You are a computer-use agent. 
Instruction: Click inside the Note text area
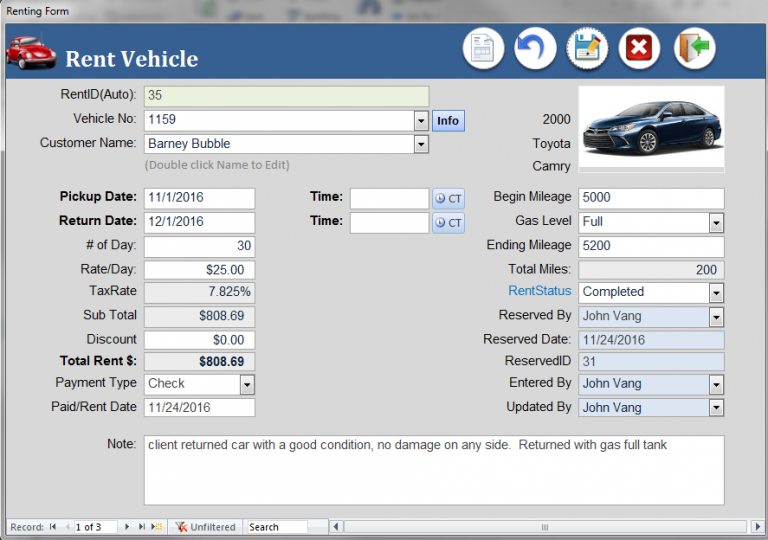point(434,470)
